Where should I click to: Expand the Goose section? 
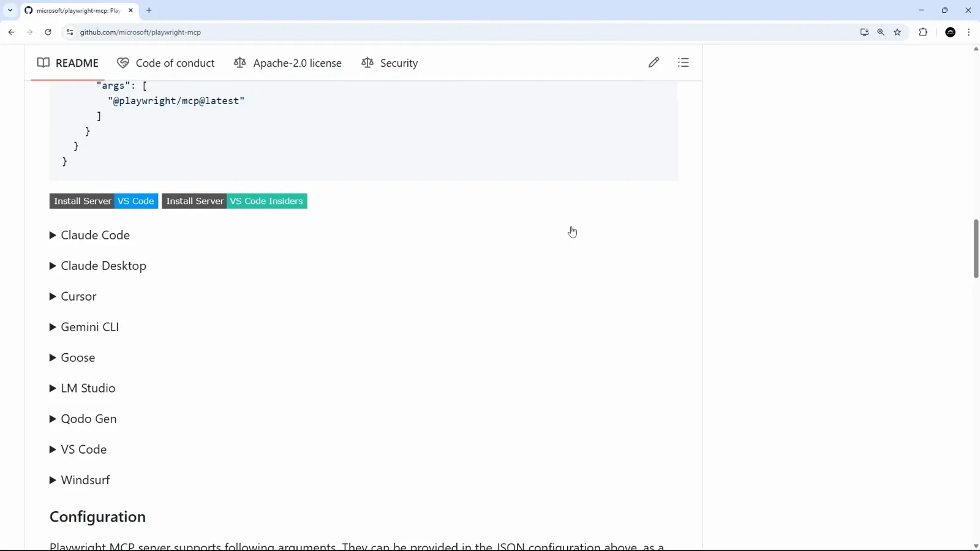coord(72,358)
